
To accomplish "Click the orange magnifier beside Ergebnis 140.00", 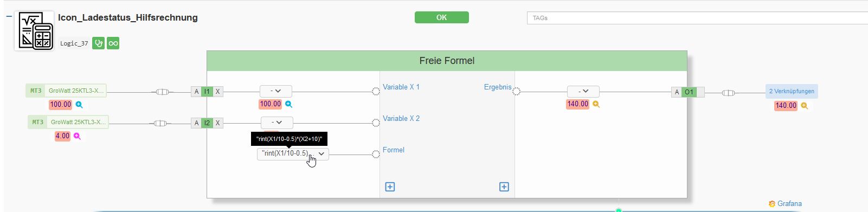I will click(596, 104).
